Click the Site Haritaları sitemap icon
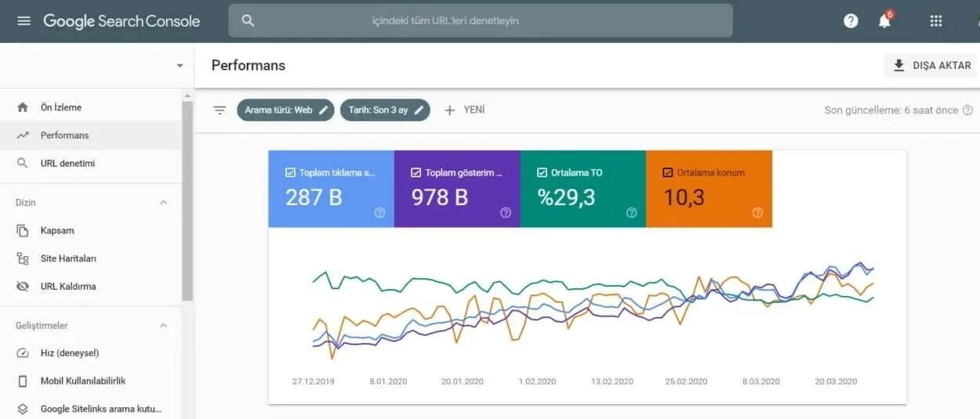Image resolution: width=980 pixels, height=419 pixels. pyautogui.click(x=23, y=258)
